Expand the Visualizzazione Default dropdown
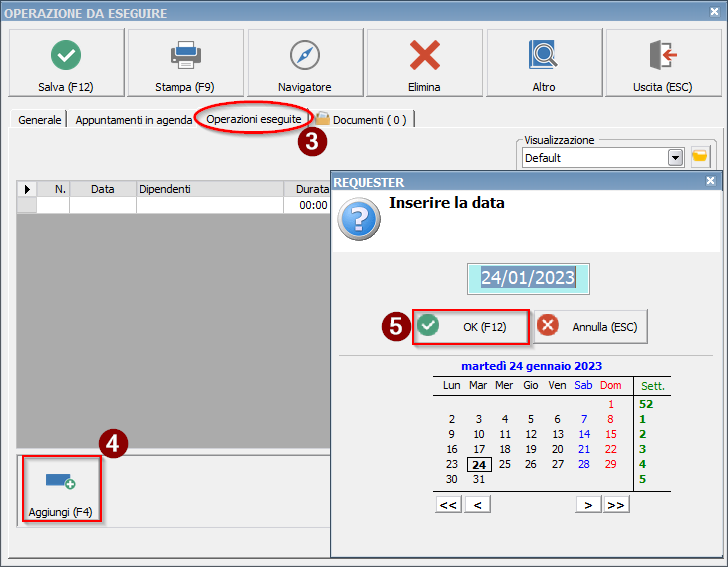Viewport: 728px width, 567px height. (675, 157)
